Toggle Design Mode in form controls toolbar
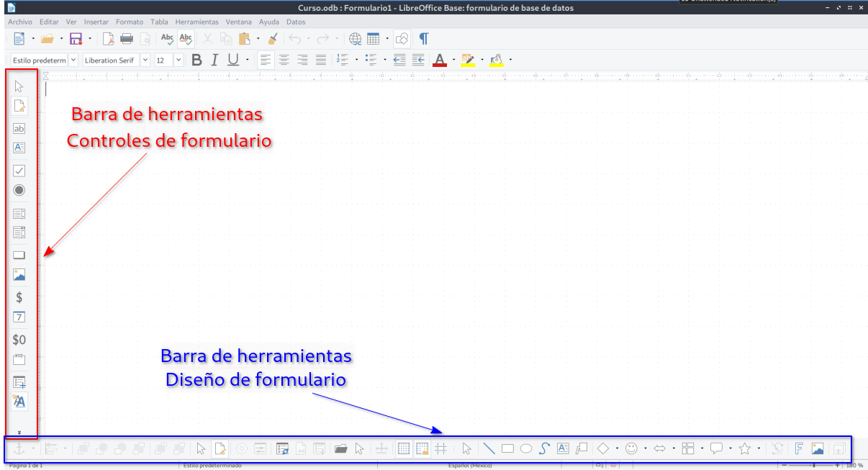 (19, 107)
